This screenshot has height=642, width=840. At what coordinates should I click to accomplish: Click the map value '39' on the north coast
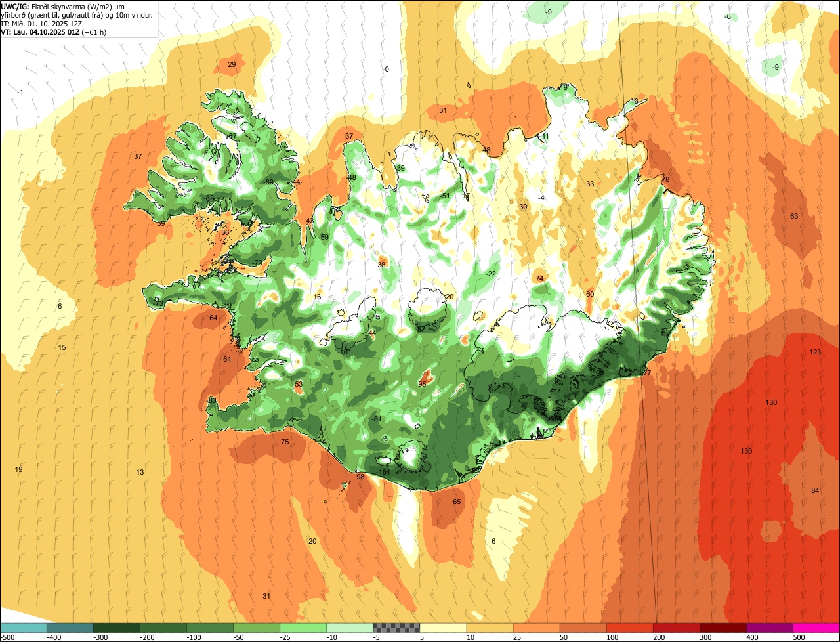[x=400, y=169]
